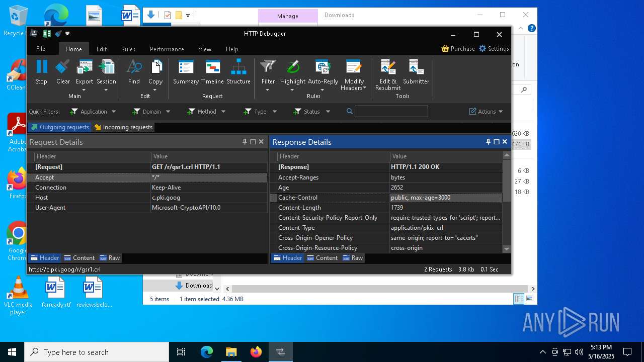The image size is (644, 362).
Task: Open Settings in HTTP Debugger
Action: [494, 49]
